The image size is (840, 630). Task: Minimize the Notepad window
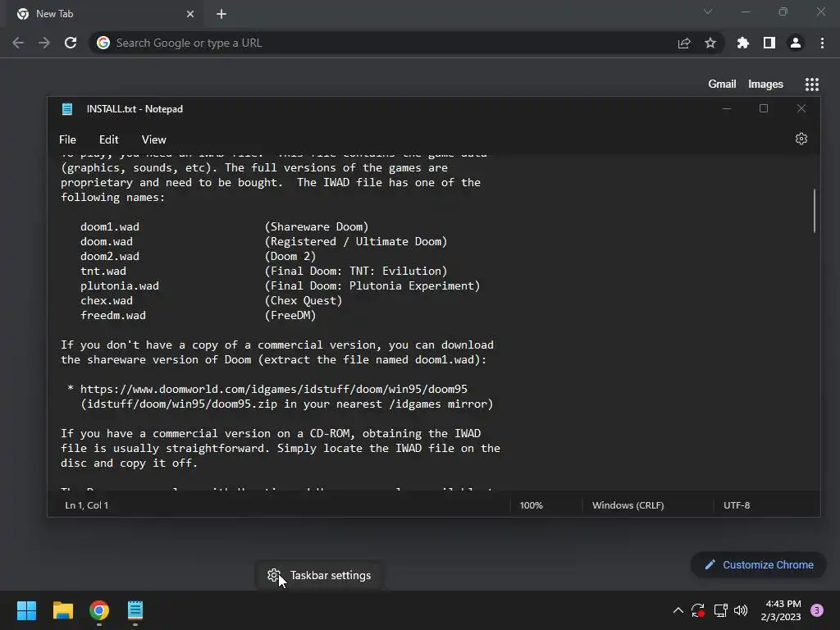pos(727,109)
